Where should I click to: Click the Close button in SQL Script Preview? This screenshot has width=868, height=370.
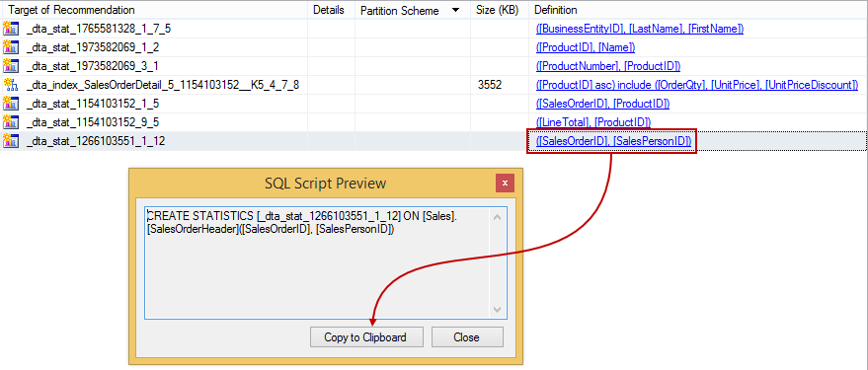point(466,336)
